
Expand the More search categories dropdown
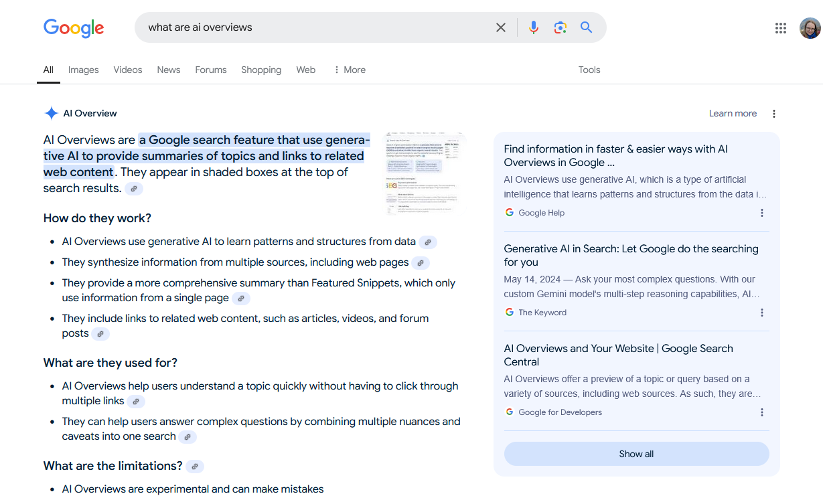pos(348,70)
